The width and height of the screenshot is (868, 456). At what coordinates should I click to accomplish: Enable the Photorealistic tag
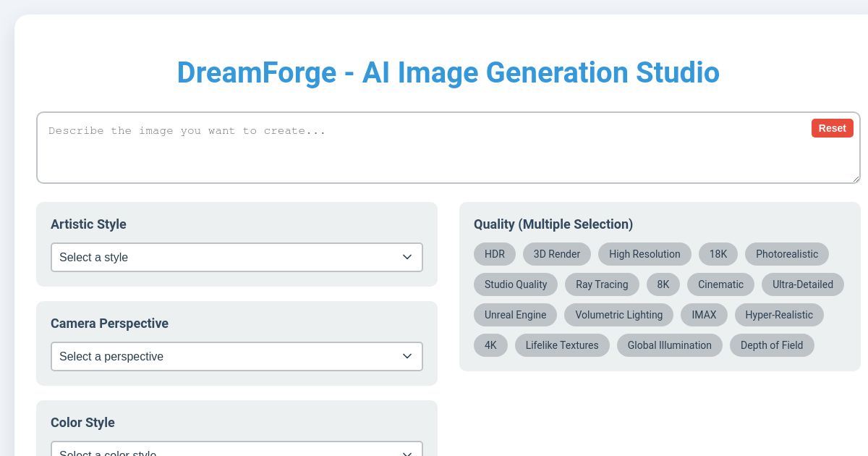787,254
